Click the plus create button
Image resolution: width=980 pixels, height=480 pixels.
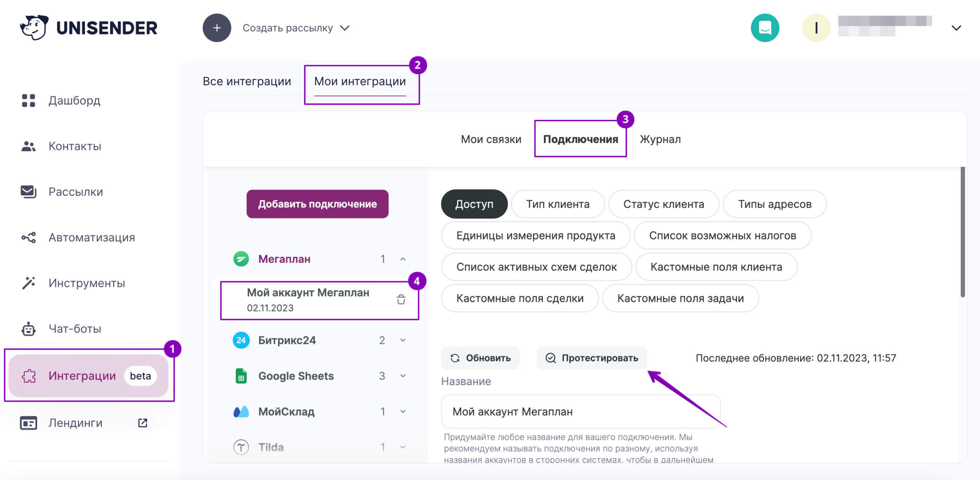tap(217, 28)
